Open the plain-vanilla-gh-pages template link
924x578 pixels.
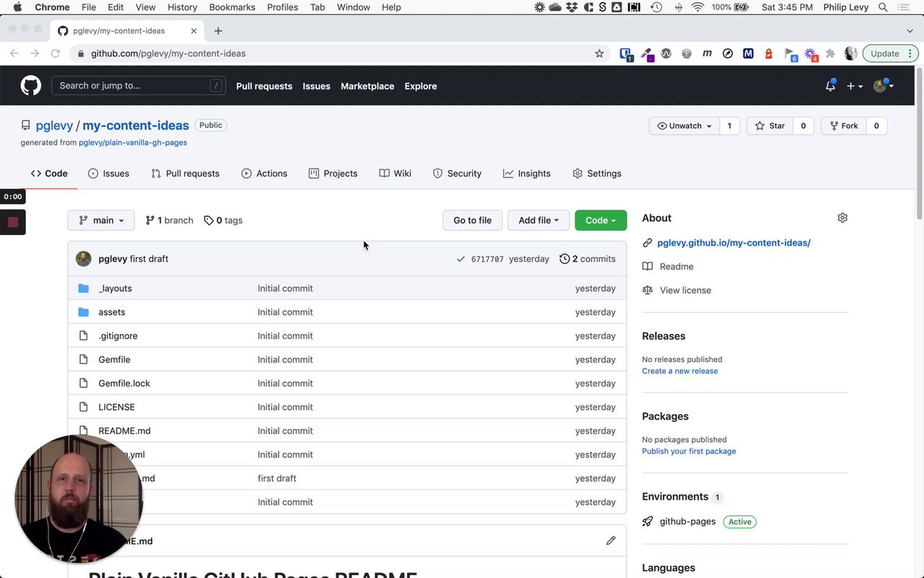[133, 142]
